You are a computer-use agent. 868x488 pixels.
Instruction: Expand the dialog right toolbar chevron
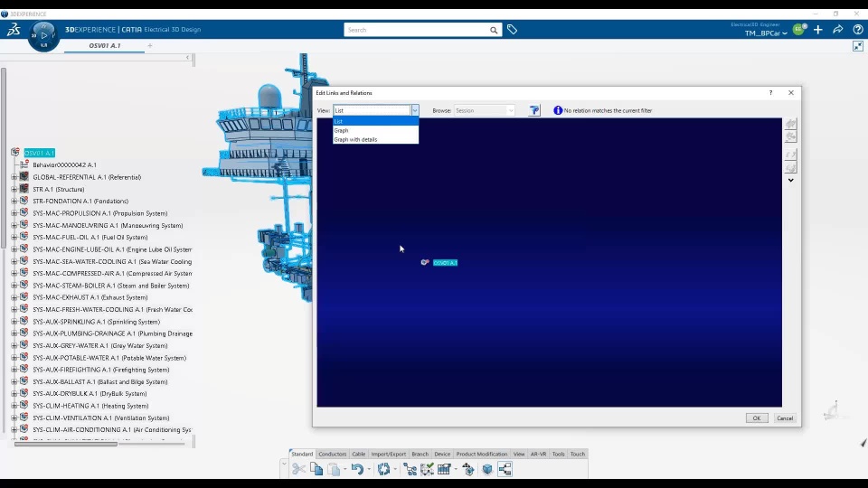(791, 181)
